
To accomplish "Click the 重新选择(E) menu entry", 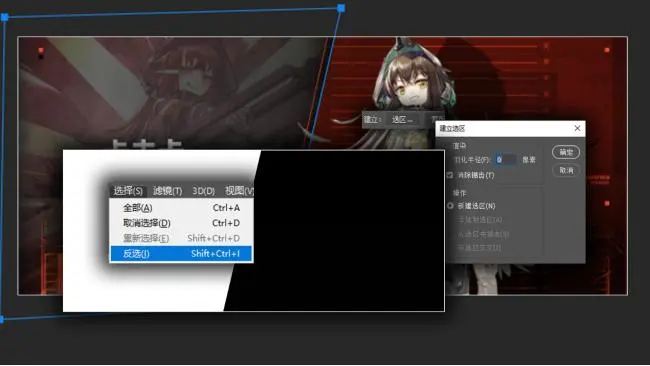I will (x=182, y=238).
